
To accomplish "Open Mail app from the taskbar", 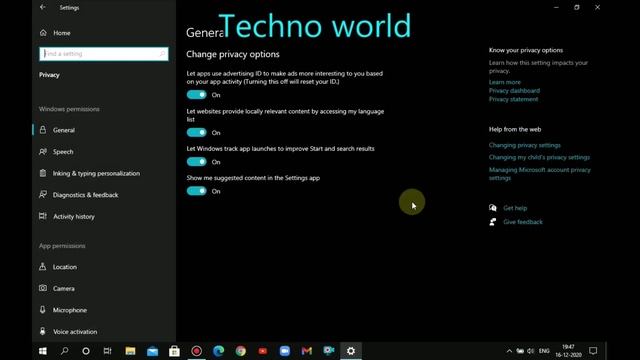I will coord(152,351).
